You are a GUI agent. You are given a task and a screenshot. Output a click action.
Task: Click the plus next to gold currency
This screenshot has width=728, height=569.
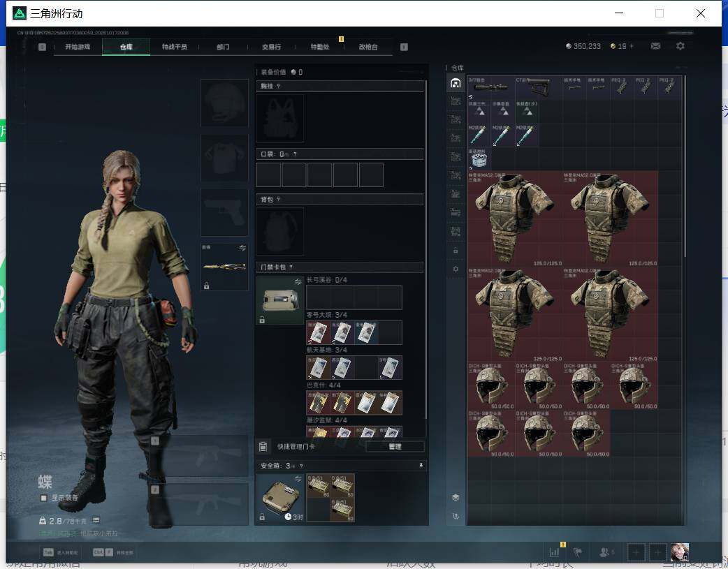click(x=632, y=46)
